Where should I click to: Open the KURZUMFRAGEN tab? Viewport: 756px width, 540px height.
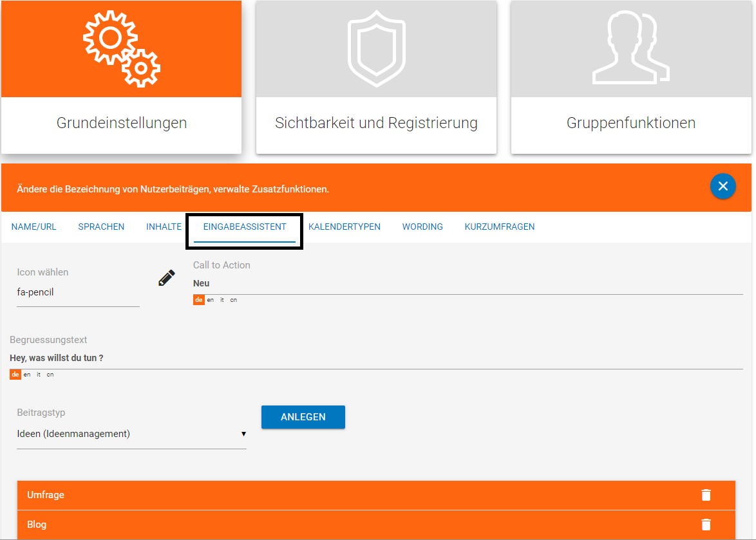[x=500, y=227]
